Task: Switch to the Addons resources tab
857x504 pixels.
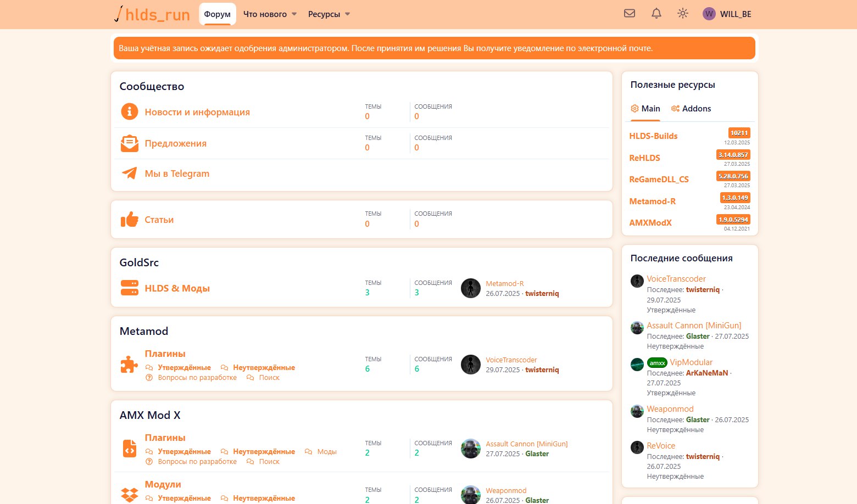Action: (691, 109)
